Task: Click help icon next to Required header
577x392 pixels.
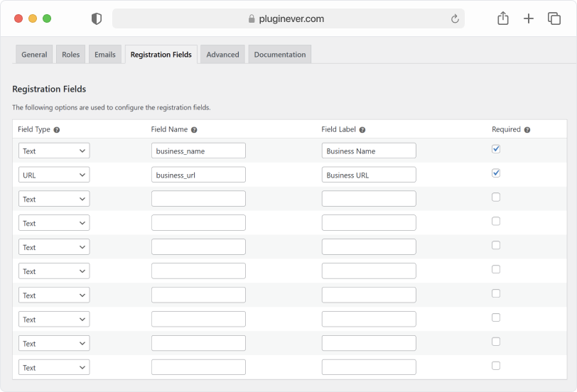Action: pos(527,130)
